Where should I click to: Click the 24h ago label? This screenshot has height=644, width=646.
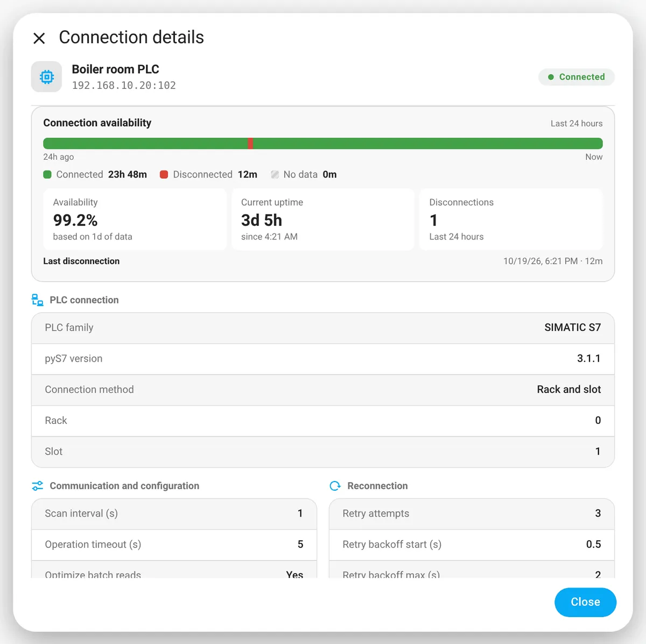click(59, 157)
